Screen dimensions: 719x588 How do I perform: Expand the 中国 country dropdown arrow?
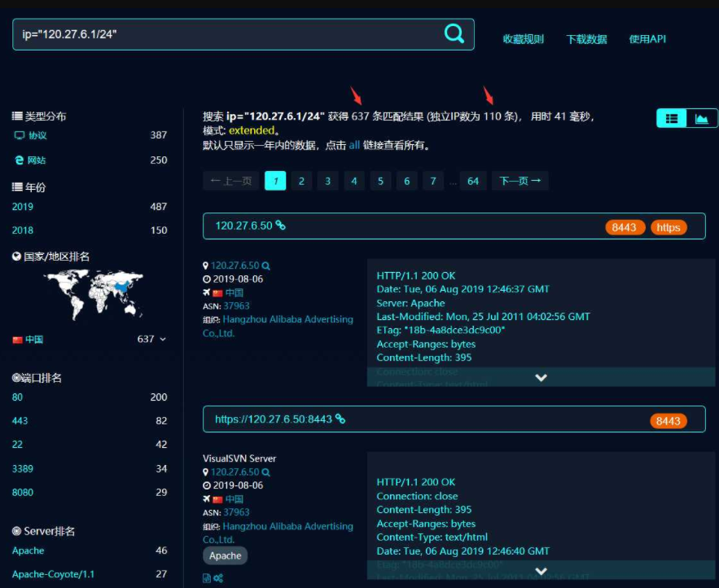click(163, 339)
